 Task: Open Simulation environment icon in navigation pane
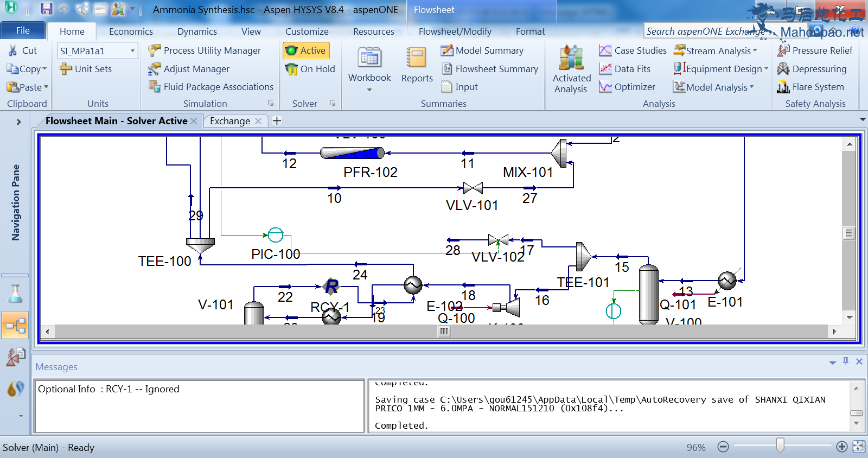(15, 326)
